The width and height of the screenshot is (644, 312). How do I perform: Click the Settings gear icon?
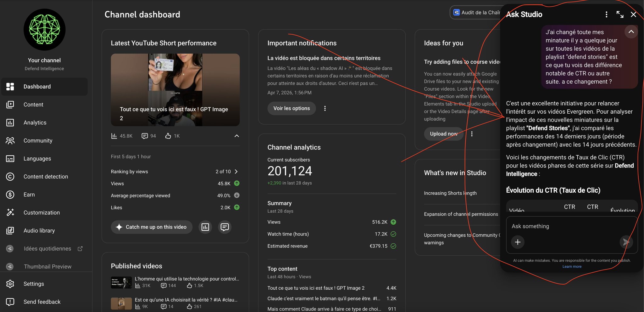pyautogui.click(x=10, y=284)
